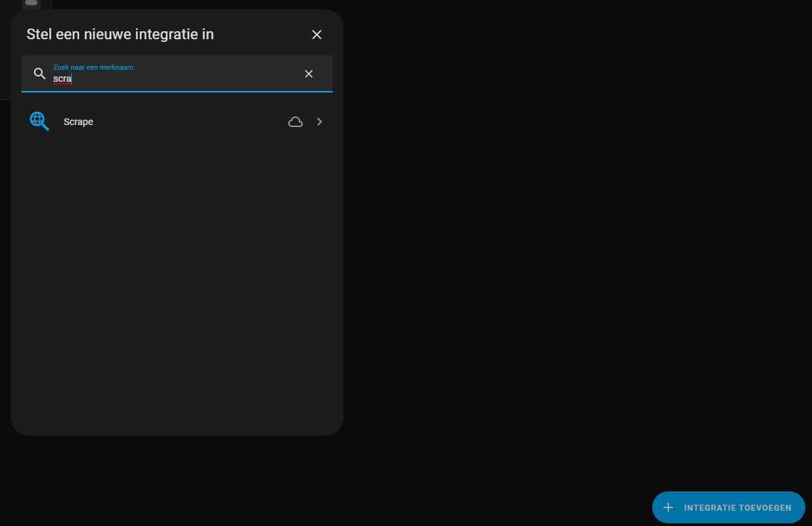Click the Scrape label text
This screenshot has height=526, width=812.
(78, 122)
